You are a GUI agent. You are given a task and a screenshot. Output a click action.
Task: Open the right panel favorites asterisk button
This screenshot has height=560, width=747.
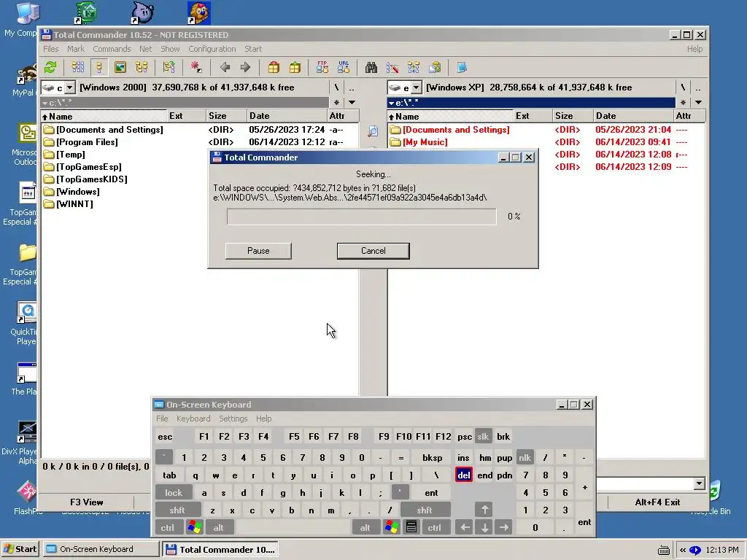683,102
